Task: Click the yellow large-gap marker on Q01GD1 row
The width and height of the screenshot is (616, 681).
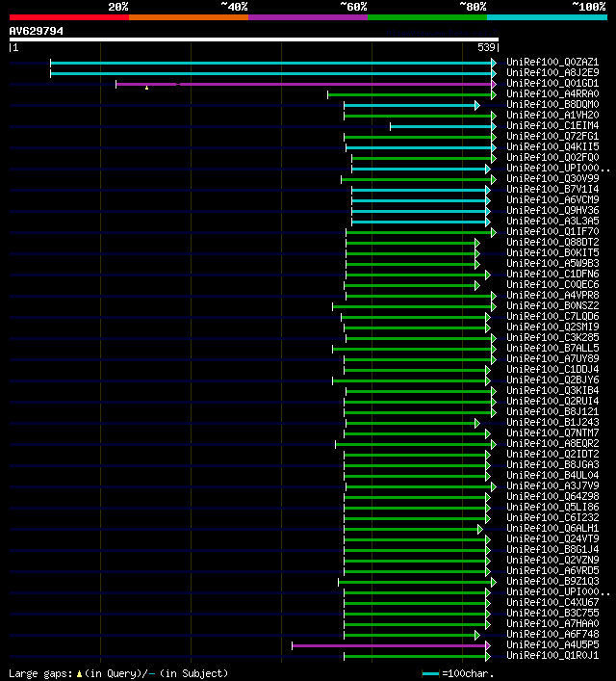Action: [146, 88]
